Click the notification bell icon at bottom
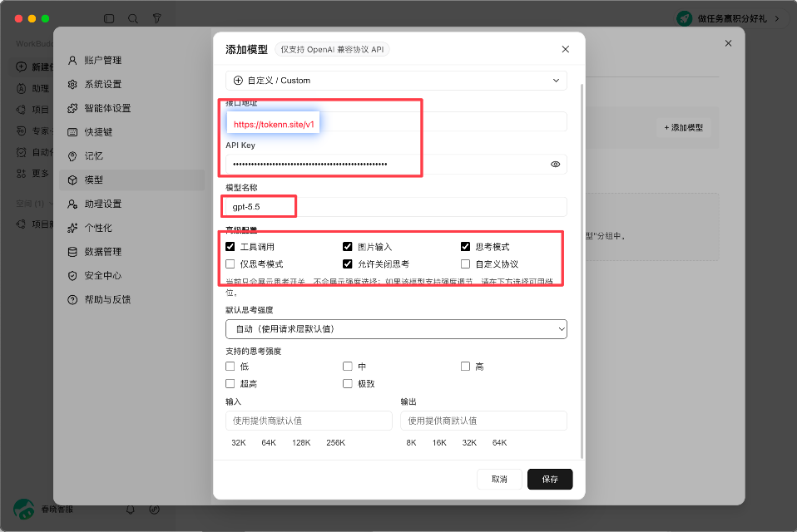Image resolution: width=797 pixels, height=532 pixels. coord(131,510)
